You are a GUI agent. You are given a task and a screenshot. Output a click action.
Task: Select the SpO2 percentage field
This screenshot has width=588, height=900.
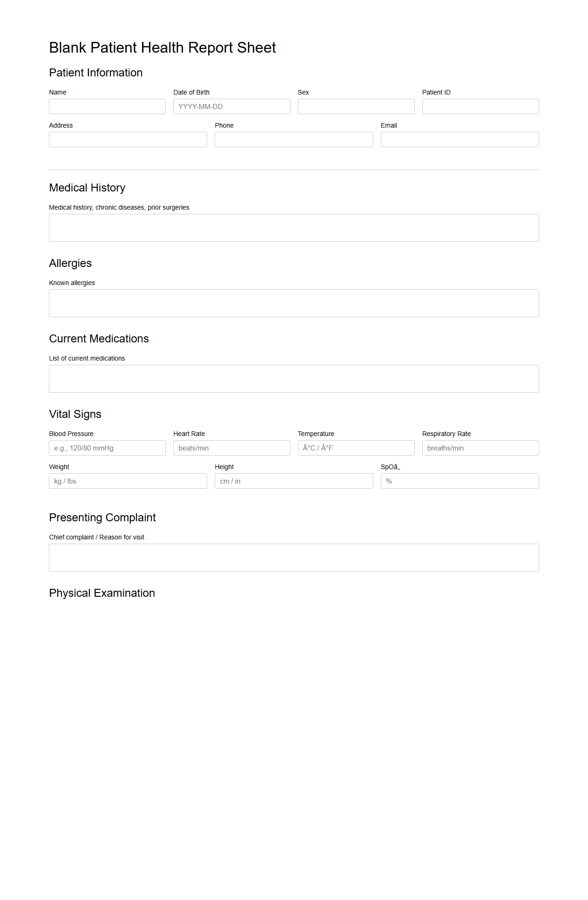[x=460, y=481]
